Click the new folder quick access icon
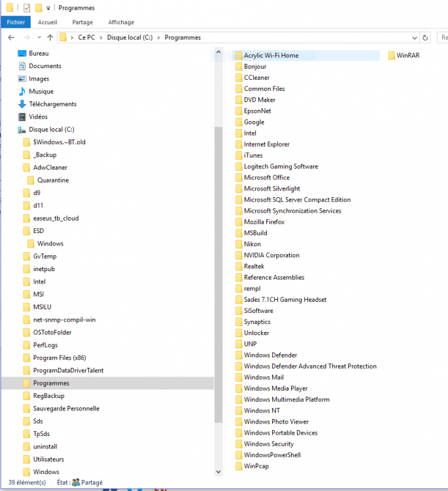 39,8
